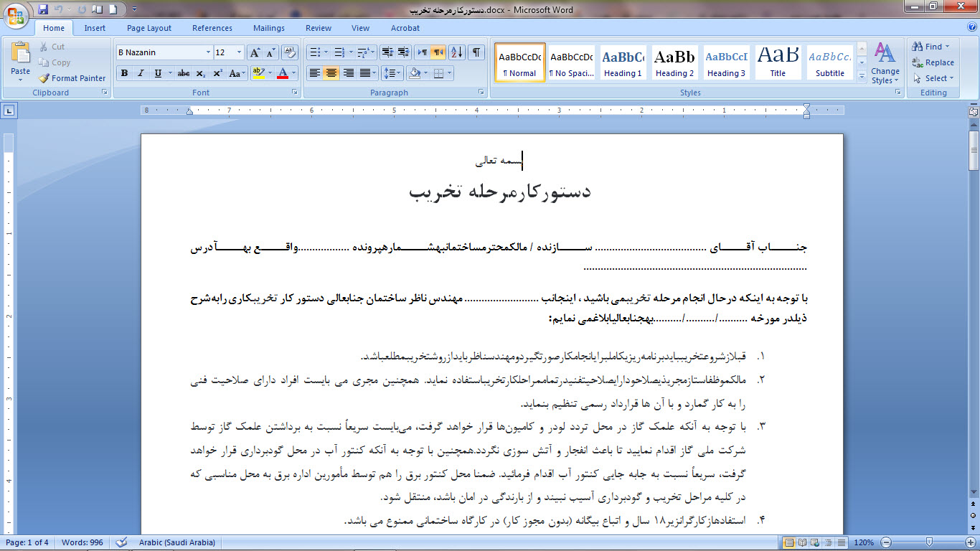Image resolution: width=980 pixels, height=551 pixels.
Task: Open the Font dialog launcher
Action: tap(294, 93)
